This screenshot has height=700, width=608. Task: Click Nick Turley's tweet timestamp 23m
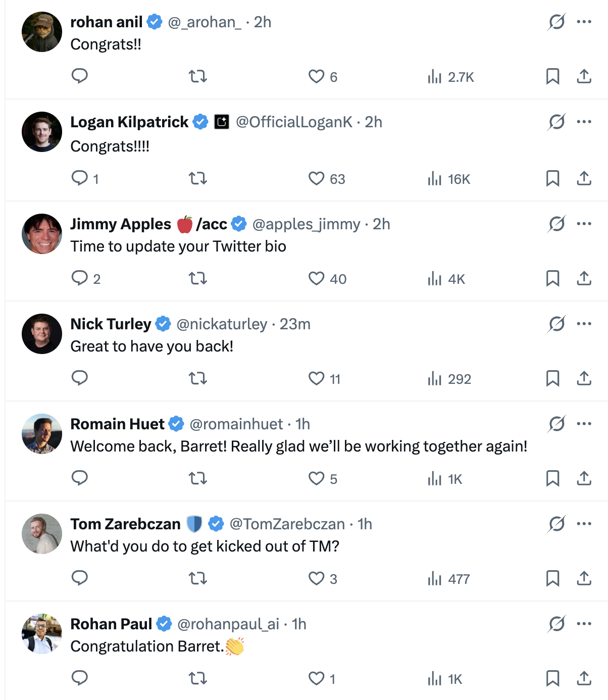click(x=295, y=324)
